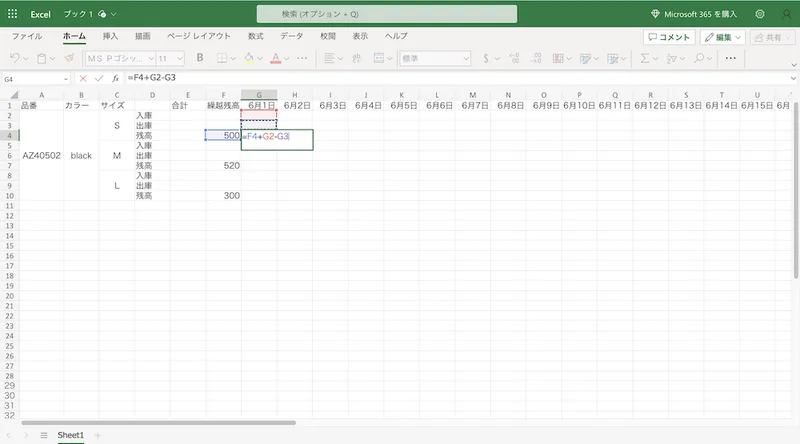Image resolution: width=800 pixels, height=444 pixels.
Task: Switch to the 描画 tab
Action: pos(142,36)
